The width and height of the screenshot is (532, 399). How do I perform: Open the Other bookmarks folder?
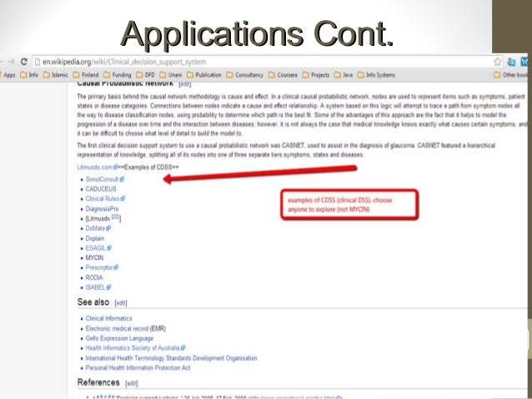pyautogui.click(x=510, y=75)
